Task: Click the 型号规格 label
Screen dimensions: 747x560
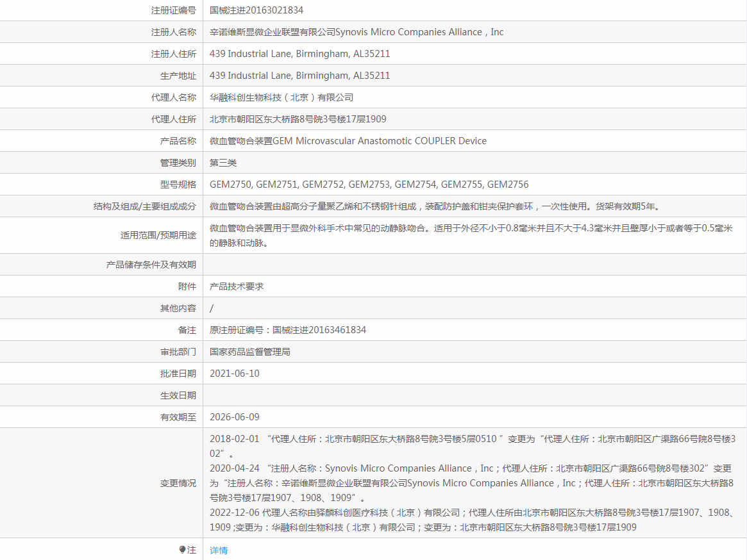Action: (x=178, y=185)
